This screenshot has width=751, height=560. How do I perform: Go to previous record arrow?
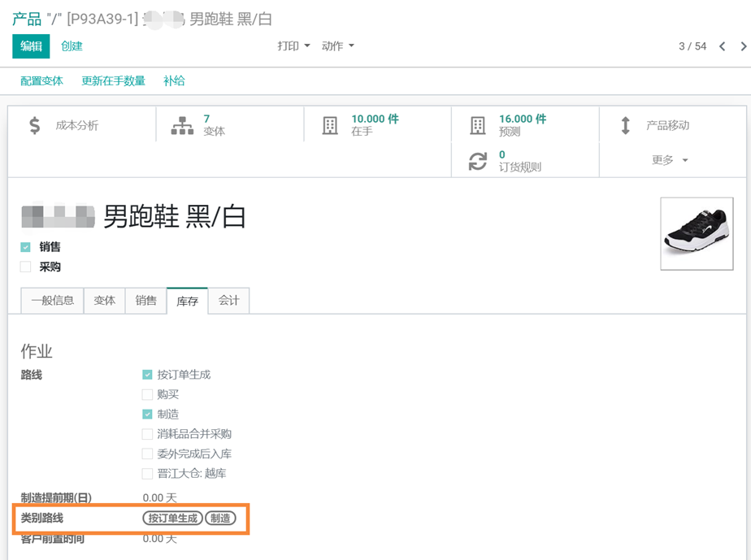(723, 46)
